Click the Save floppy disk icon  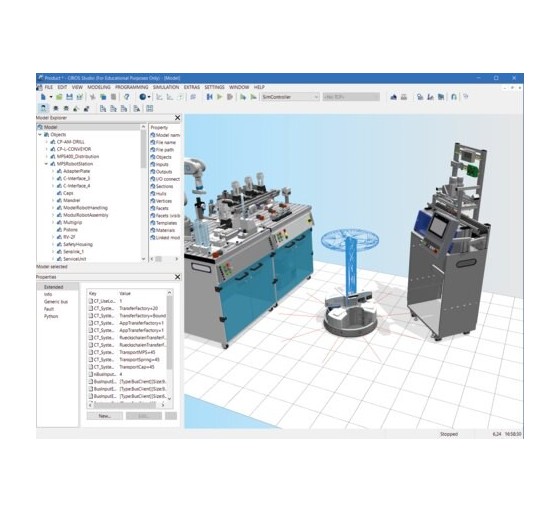pos(70,97)
